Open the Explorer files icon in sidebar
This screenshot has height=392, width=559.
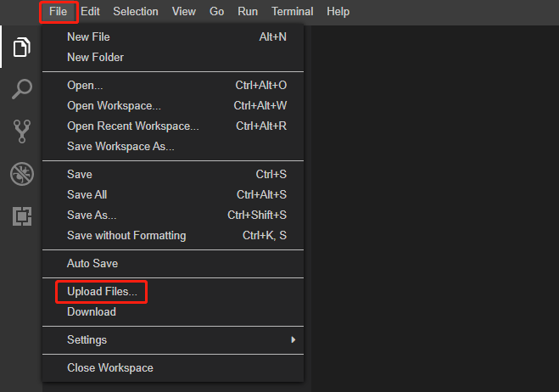coord(22,47)
